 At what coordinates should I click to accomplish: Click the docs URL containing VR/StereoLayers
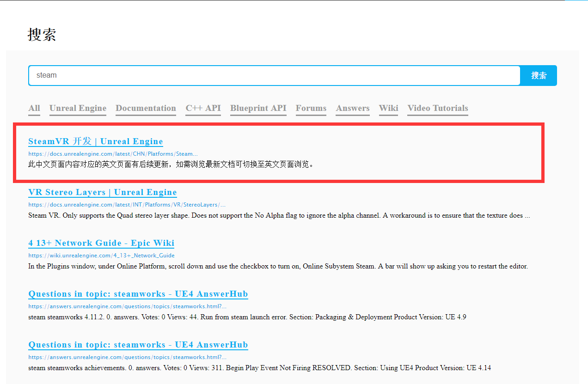(127, 205)
